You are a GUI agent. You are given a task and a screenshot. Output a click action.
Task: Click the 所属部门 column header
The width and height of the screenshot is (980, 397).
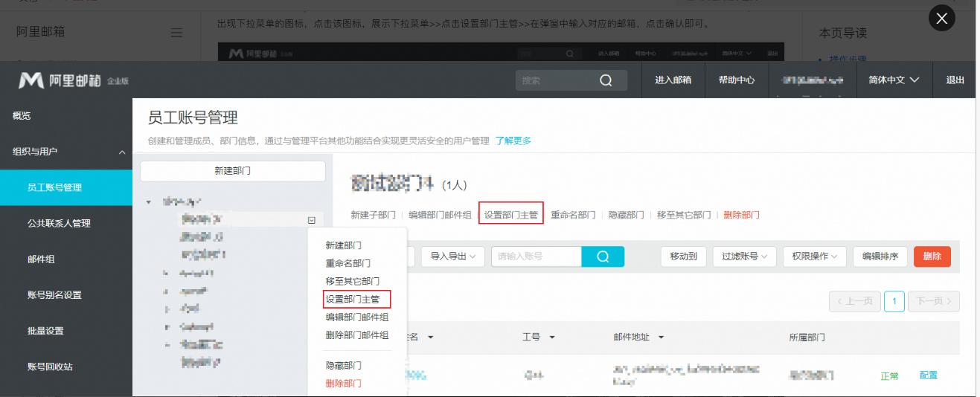[807, 338]
